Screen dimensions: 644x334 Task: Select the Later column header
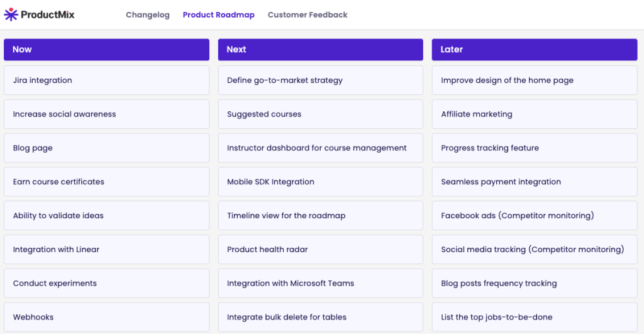[534, 50]
